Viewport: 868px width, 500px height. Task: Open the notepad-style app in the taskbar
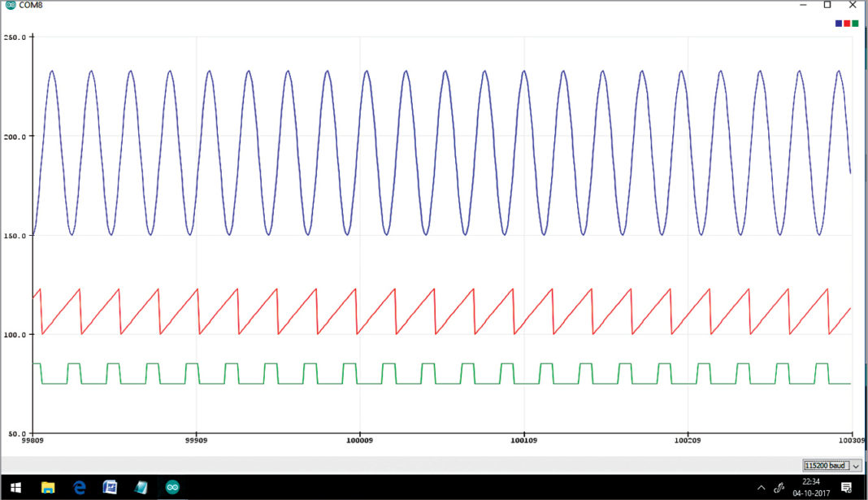point(141,487)
